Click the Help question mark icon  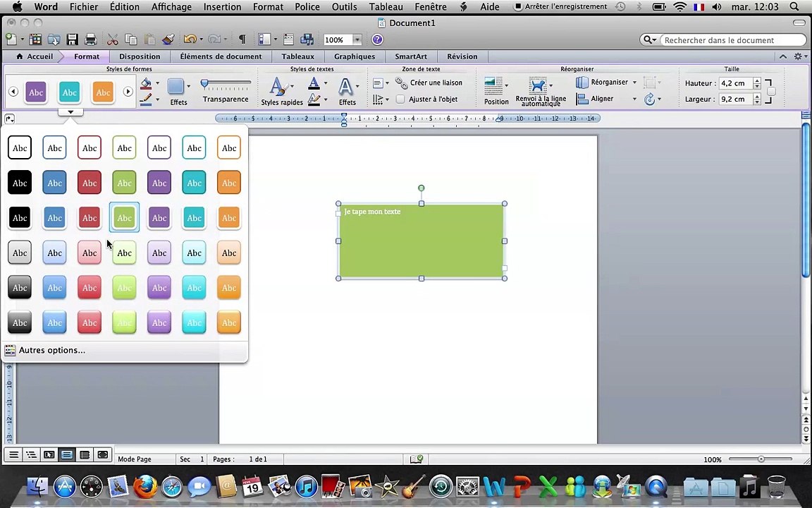click(377, 40)
